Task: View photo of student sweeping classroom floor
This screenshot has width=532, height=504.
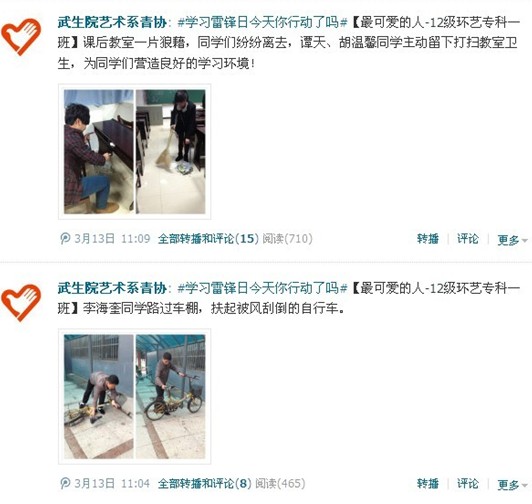Action: pos(171,152)
